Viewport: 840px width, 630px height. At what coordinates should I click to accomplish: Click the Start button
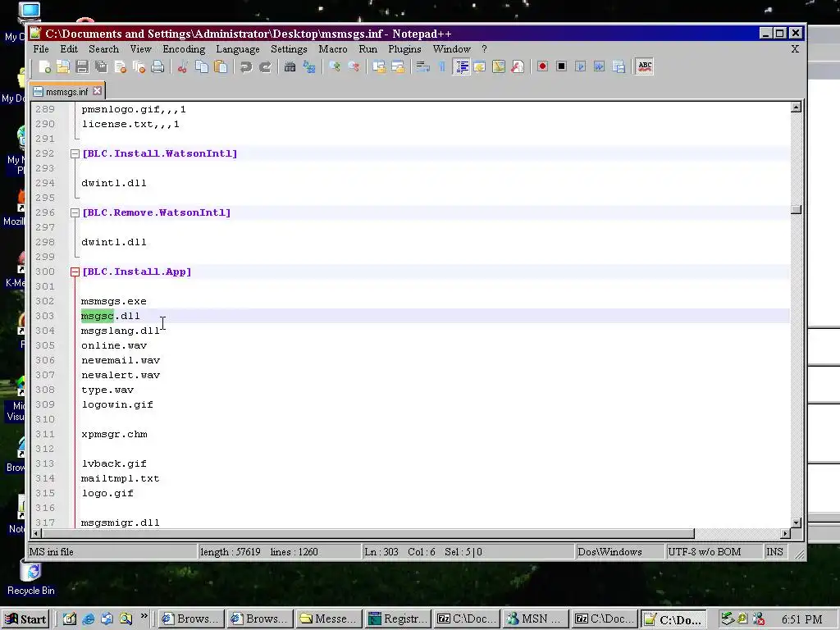pos(25,619)
